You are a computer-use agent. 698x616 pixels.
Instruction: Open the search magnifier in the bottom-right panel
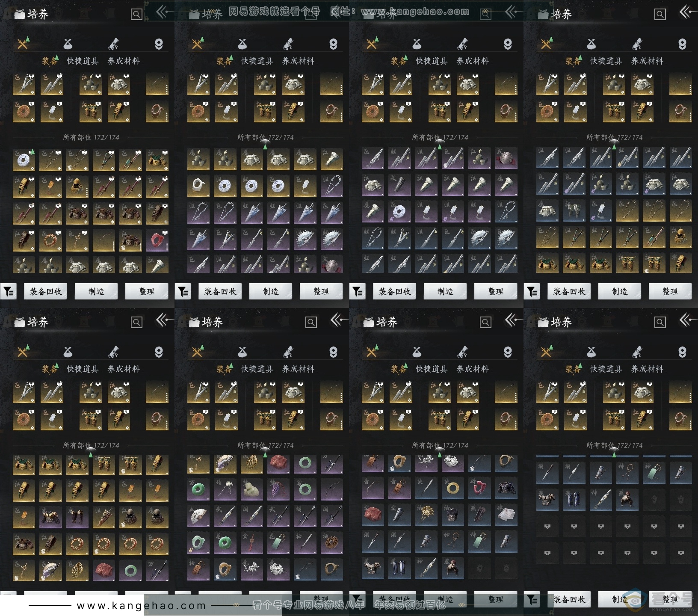[x=660, y=323]
